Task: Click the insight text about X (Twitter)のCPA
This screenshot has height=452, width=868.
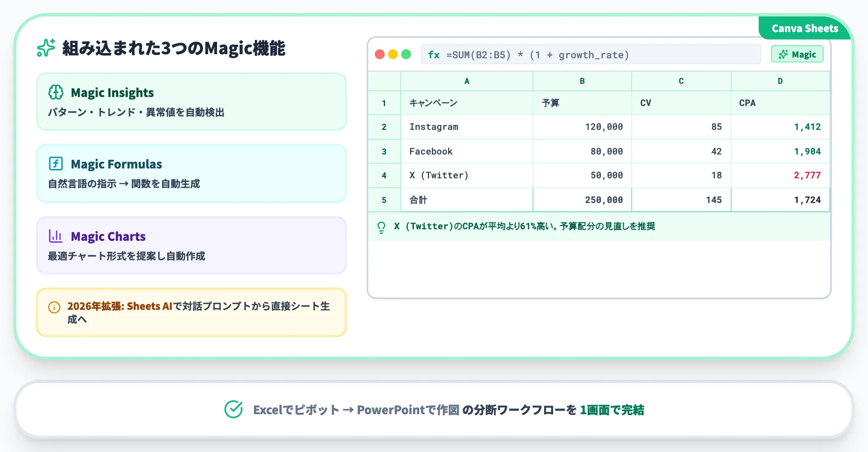Action: tap(524, 226)
